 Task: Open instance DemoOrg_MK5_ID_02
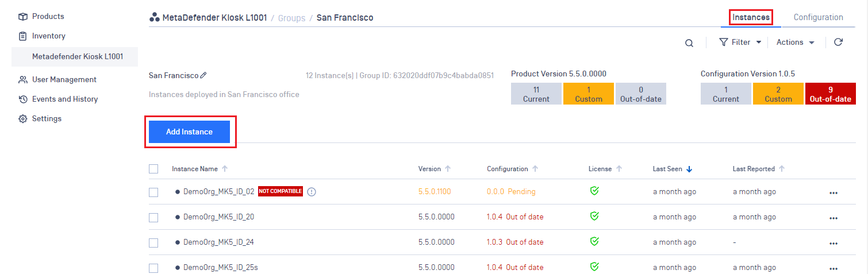click(218, 192)
